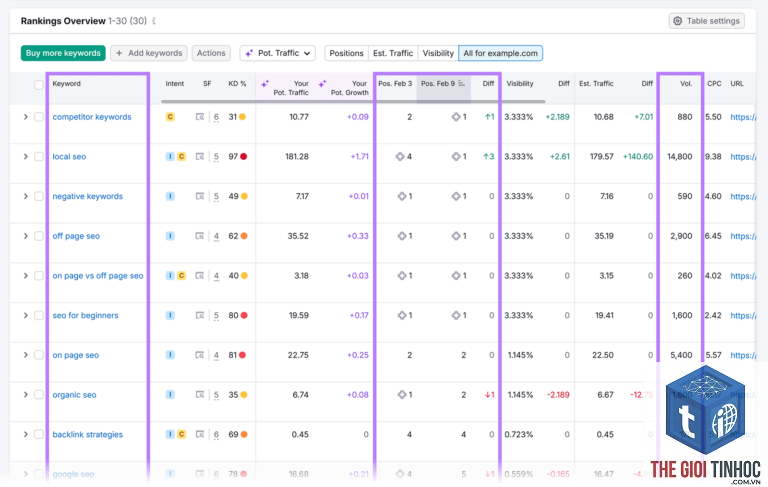The image size is (768, 487).
Task: Click the sparkle icon on Your Pot. Traffic header
Action: 265,84
